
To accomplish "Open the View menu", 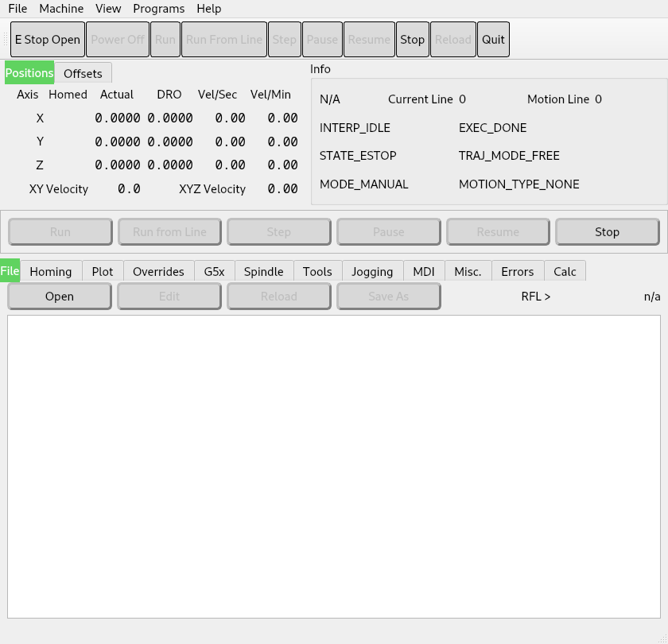I will pyautogui.click(x=108, y=9).
